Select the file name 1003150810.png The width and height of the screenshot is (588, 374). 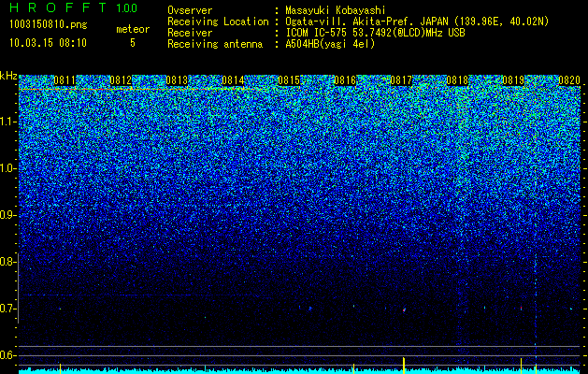coord(49,25)
